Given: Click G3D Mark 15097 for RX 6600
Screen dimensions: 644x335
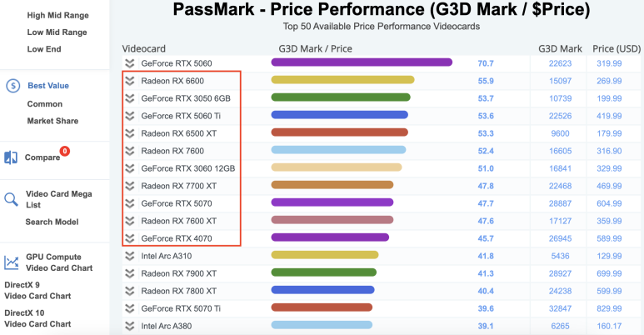Looking at the screenshot, I should 560,81.
